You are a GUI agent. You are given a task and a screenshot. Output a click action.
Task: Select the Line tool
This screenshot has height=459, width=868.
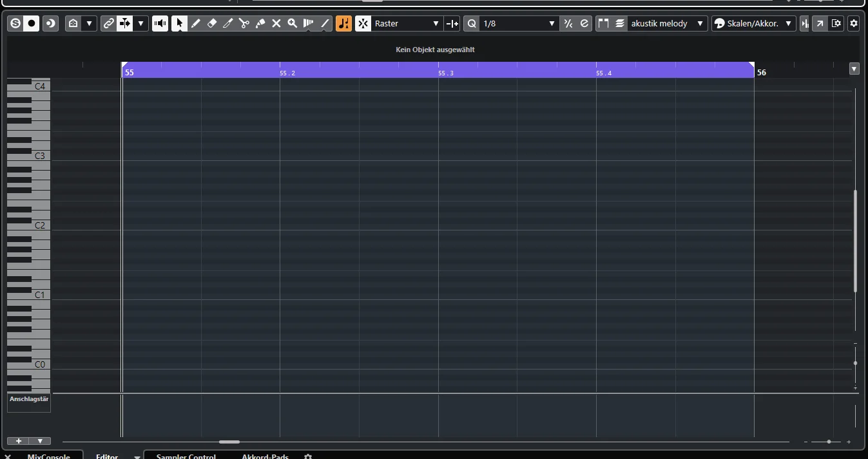324,24
